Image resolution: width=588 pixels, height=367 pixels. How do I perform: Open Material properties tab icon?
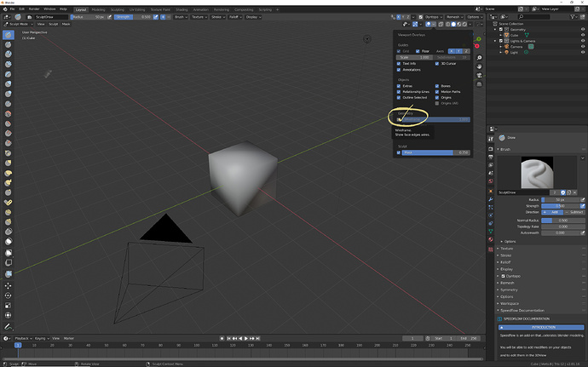click(x=491, y=239)
